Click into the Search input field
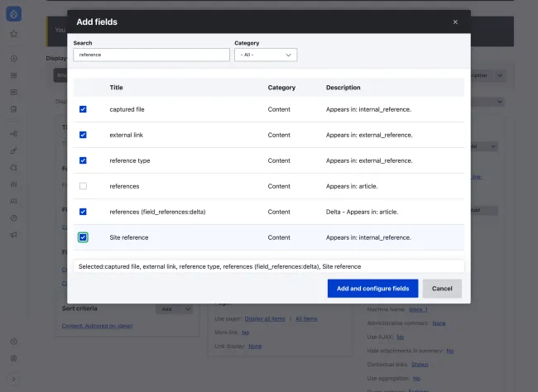The image size is (538, 392). pos(151,55)
